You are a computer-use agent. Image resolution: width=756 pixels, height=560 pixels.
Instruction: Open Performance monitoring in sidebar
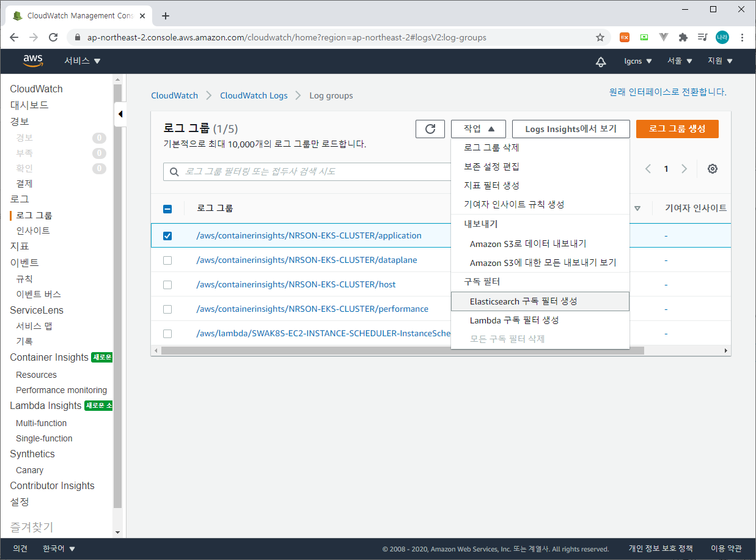[61, 390]
